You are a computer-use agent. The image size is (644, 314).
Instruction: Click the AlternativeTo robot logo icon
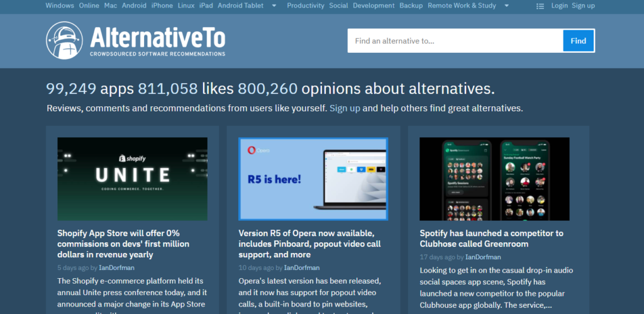click(64, 40)
